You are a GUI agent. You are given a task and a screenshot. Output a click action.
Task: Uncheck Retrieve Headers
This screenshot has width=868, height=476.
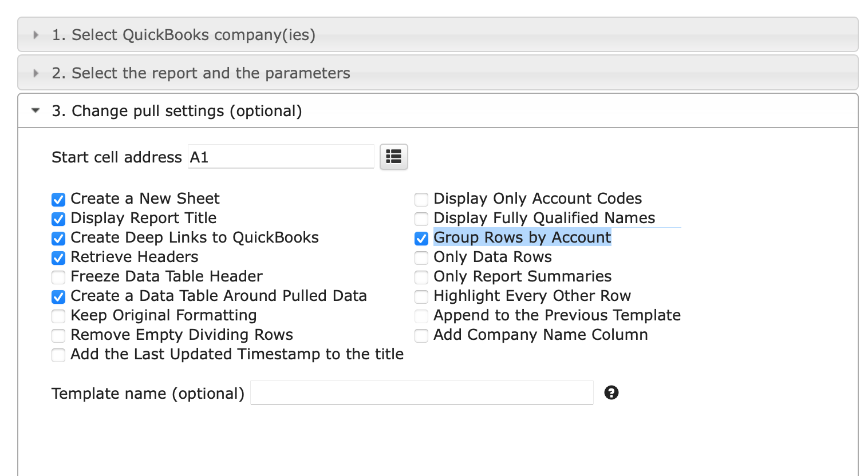coord(58,257)
